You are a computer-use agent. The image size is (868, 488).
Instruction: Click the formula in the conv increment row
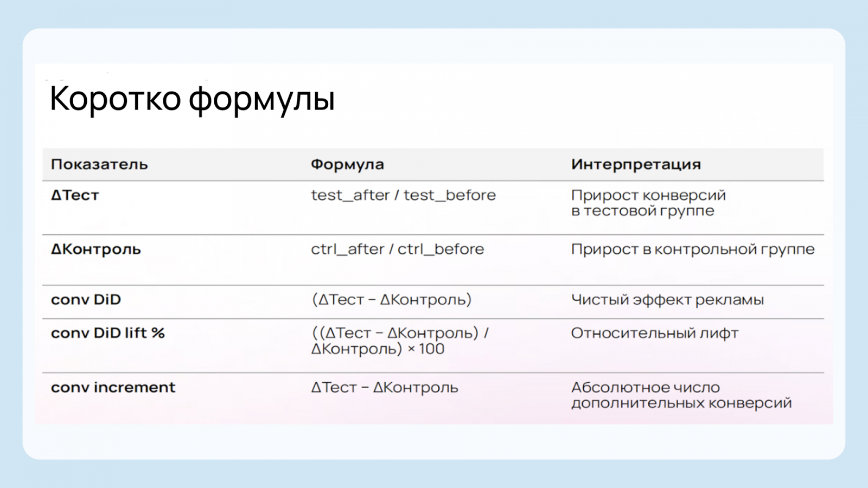point(385,388)
